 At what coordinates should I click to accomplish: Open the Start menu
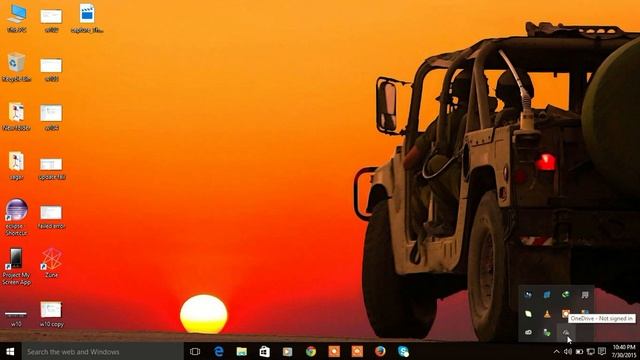coord(11,351)
